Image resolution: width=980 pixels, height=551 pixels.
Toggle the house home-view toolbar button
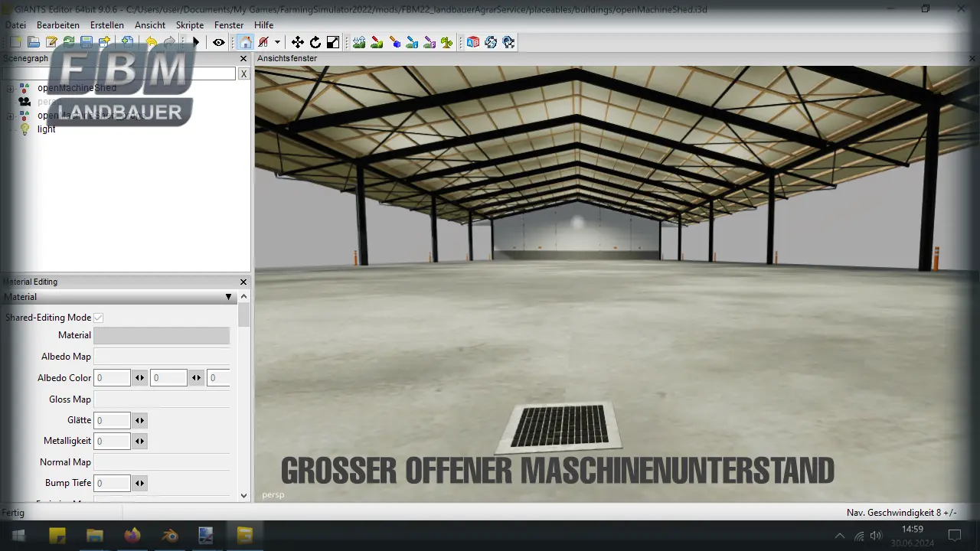pos(245,42)
